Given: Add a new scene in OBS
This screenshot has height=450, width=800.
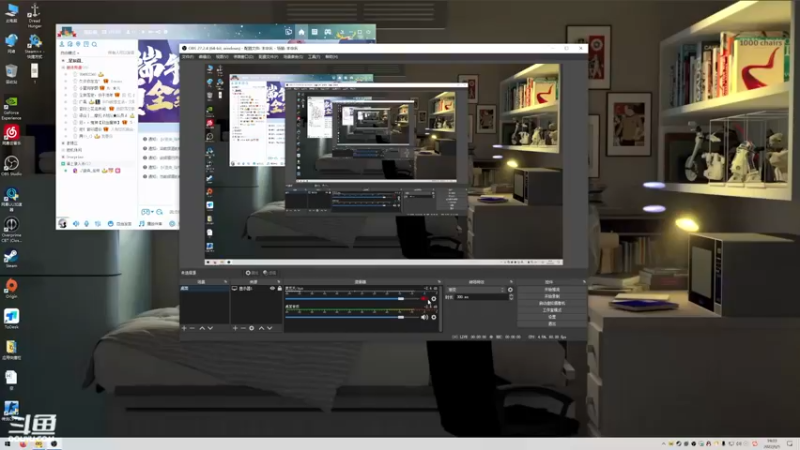Looking at the screenshot, I should [x=184, y=328].
